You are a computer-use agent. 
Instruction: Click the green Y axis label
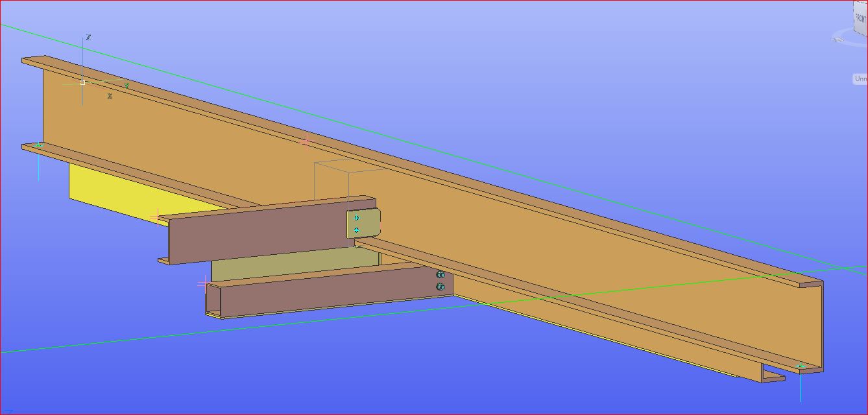pyautogui.click(x=127, y=86)
